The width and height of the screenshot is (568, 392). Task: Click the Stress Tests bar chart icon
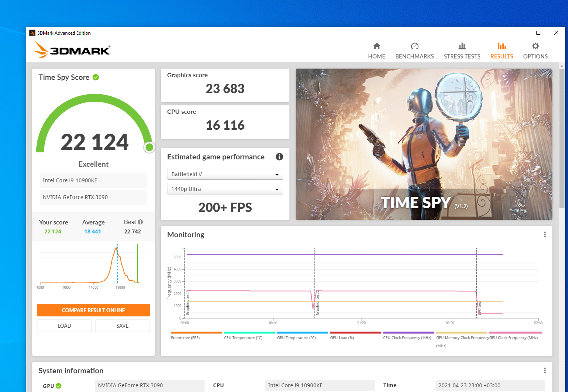tap(462, 46)
